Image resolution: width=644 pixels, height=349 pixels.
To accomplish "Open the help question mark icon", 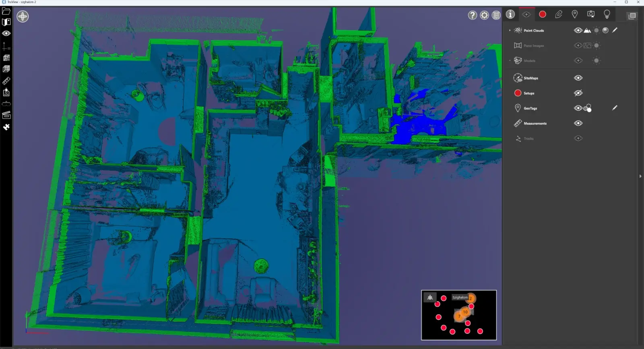I will pyautogui.click(x=472, y=15).
